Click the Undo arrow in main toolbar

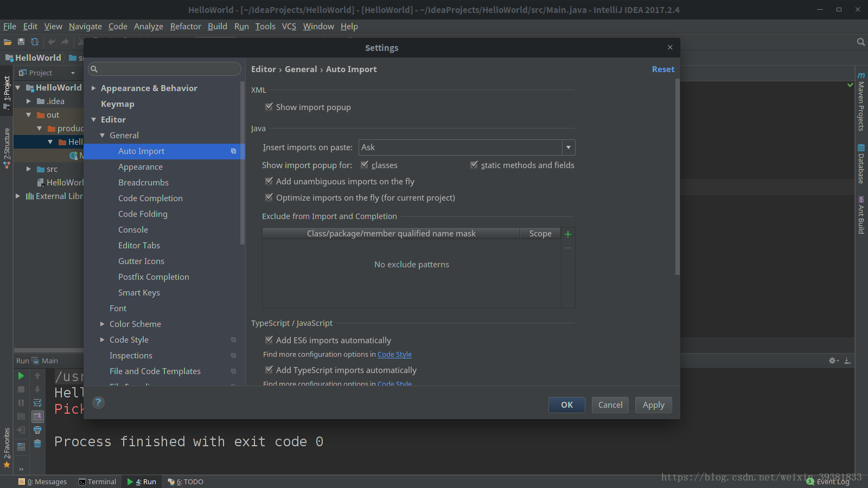click(52, 42)
